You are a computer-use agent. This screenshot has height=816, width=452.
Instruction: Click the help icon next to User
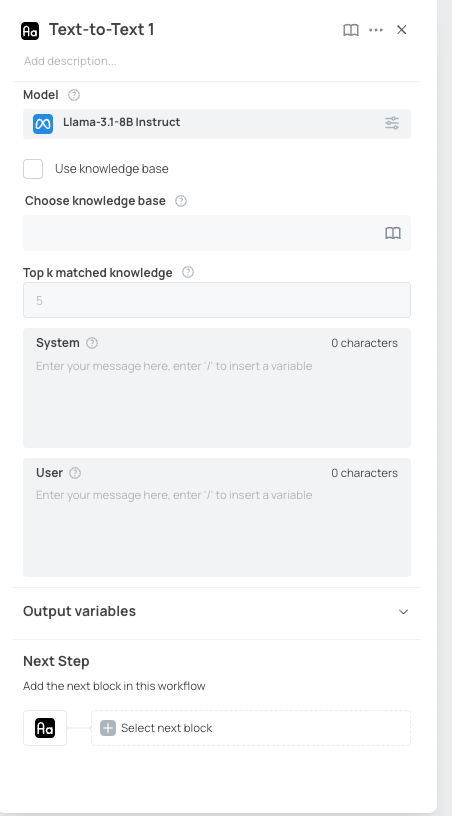pos(75,473)
